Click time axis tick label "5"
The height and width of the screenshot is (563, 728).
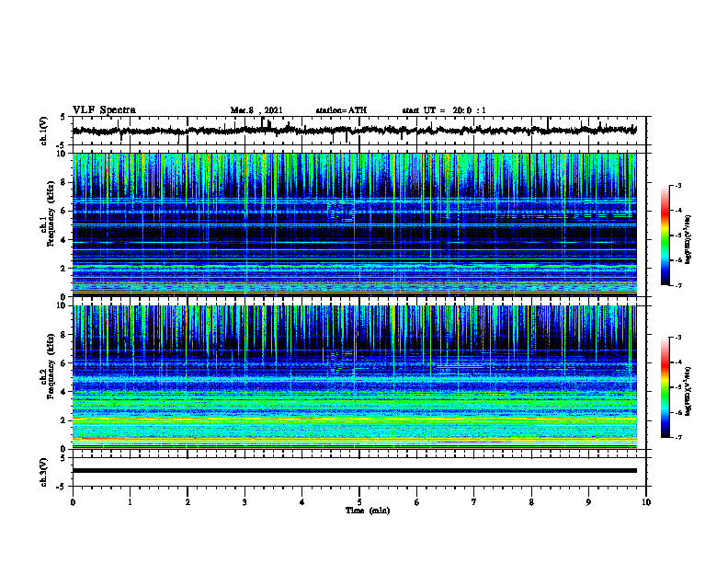click(x=359, y=502)
